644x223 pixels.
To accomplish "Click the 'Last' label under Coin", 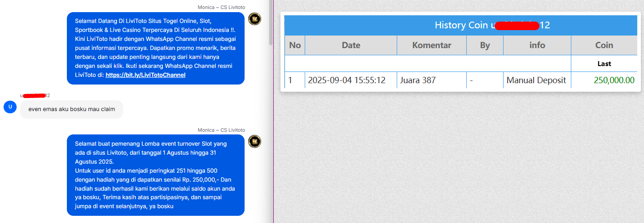I will pos(604,64).
